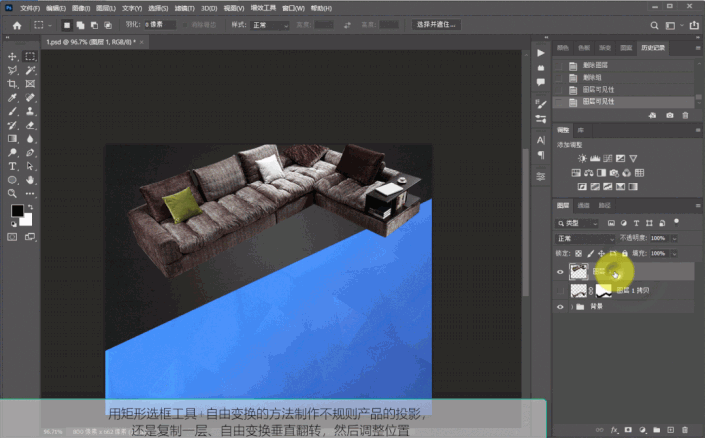Select the Gradient tool

click(x=12, y=139)
